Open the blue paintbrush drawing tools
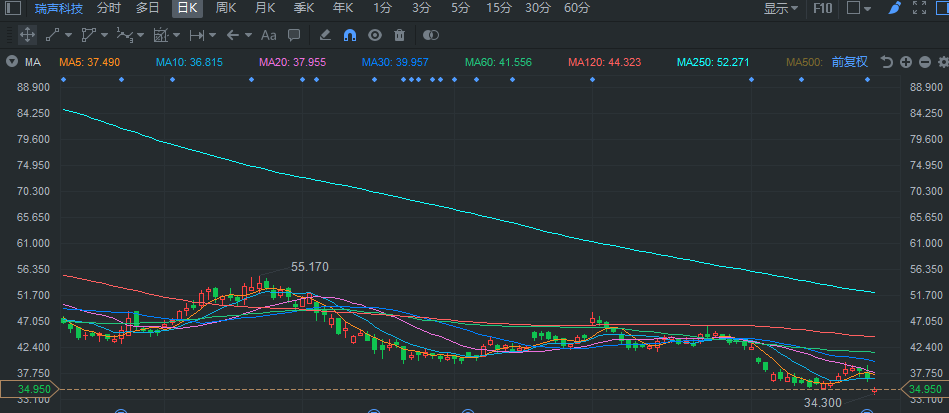The image size is (949, 413). [895, 8]
